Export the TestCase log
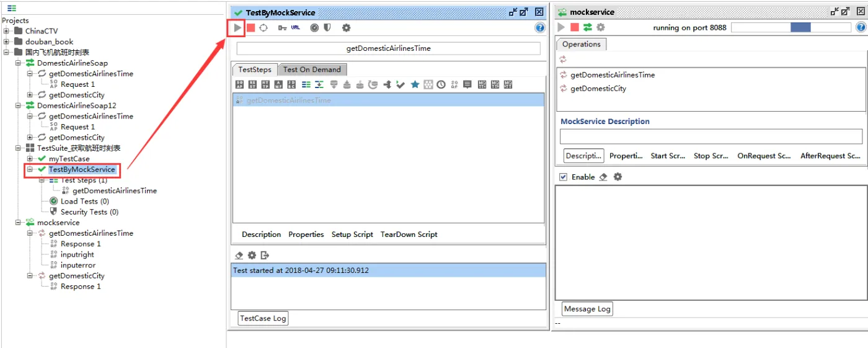 [265, 255]
